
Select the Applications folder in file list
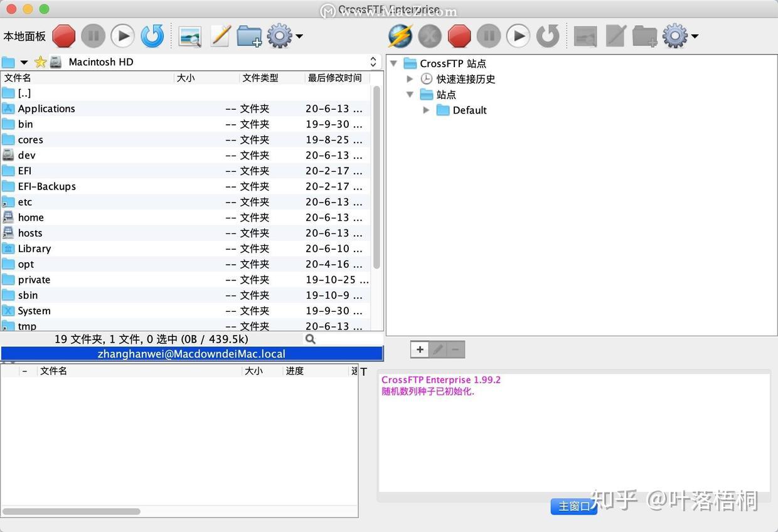[46, 109]
